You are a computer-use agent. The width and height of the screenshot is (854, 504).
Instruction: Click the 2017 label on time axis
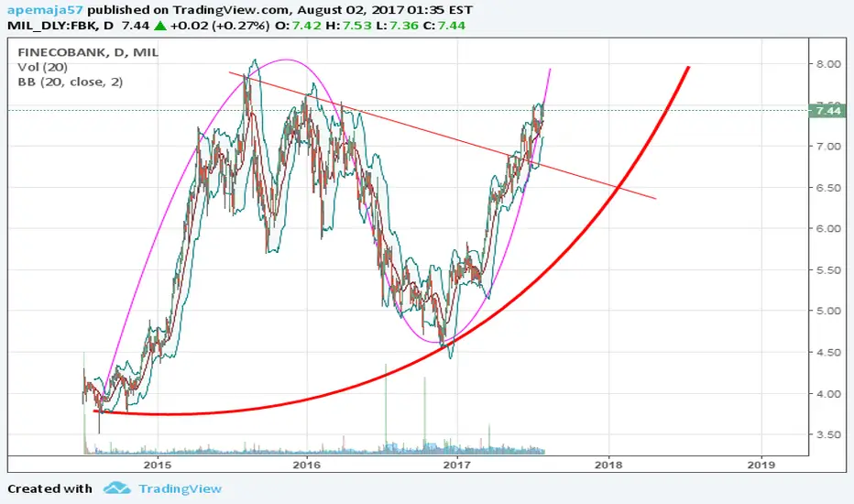tap(457, 465)
